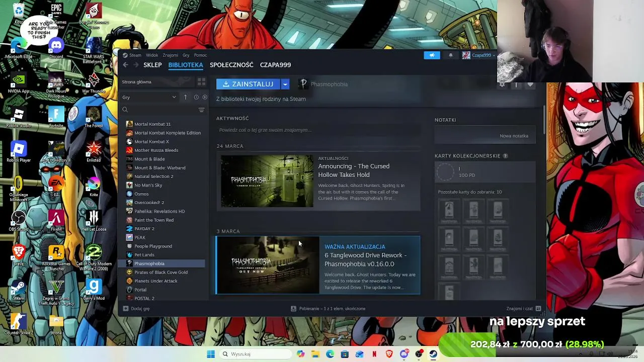Expand the Gry collection dropdown
Image resolution: width=644 pixels, height=362 pixels.
click(x=149, y=97)
